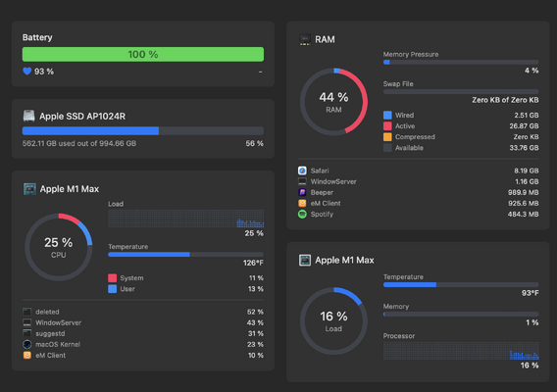This screenshot has width=557, height=392.
Task: Click the 126°F temperature value
Action: pos(253,263)
